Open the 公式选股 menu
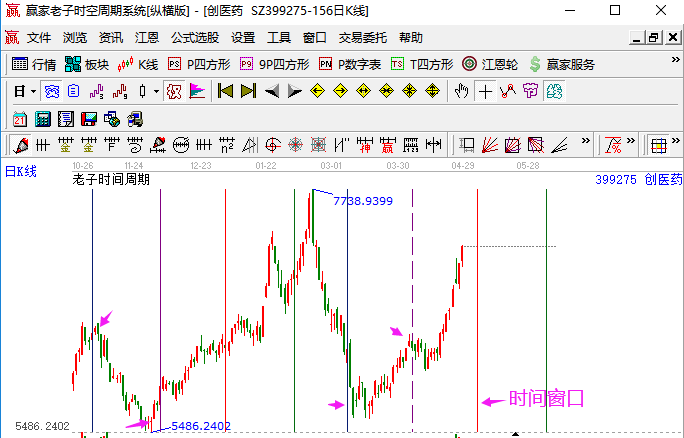Screen dimensions: 684x438 (194, 38)
